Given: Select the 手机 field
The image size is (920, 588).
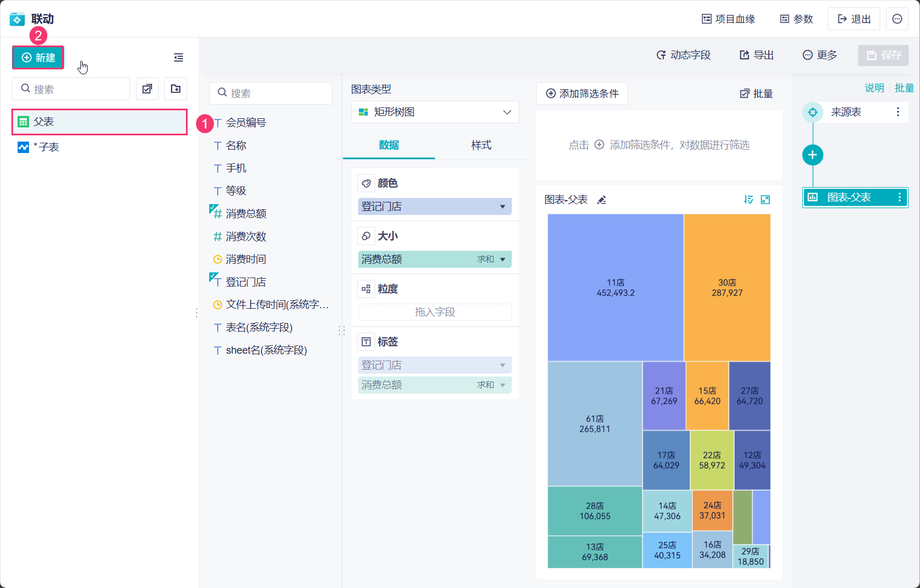Looking at the screenshot, I should 236,168.
